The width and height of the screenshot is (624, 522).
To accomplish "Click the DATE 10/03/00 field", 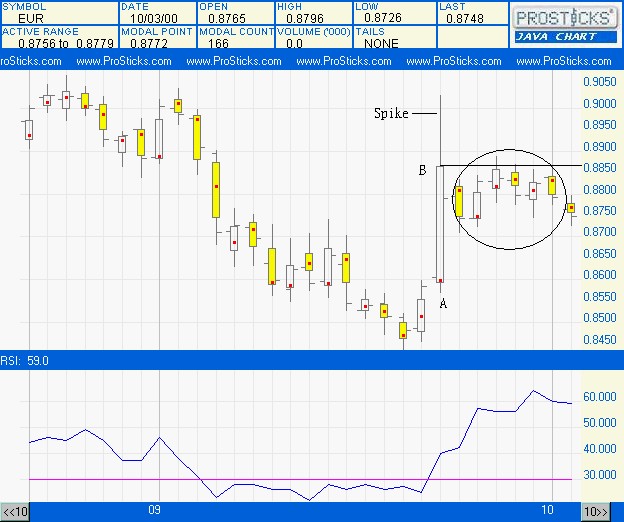I will (x=158, y=13).
